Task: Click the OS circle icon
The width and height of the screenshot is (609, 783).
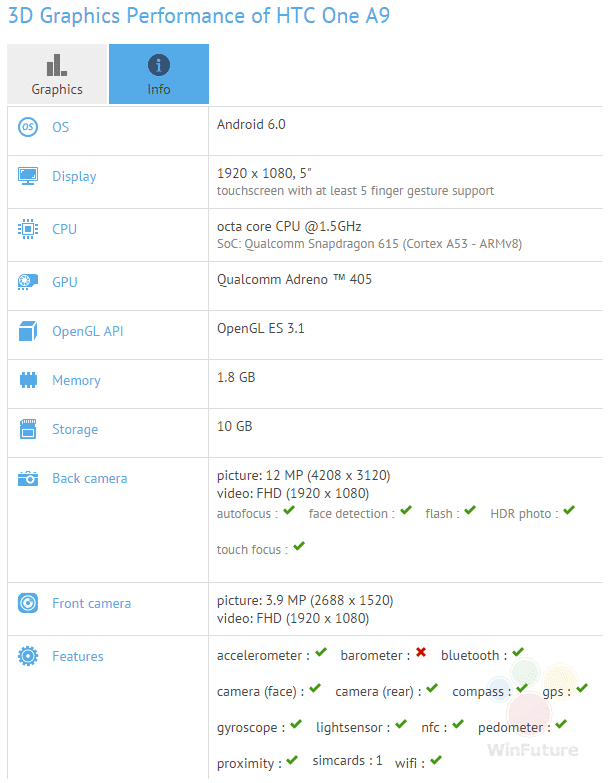Action: click(28, 127)
